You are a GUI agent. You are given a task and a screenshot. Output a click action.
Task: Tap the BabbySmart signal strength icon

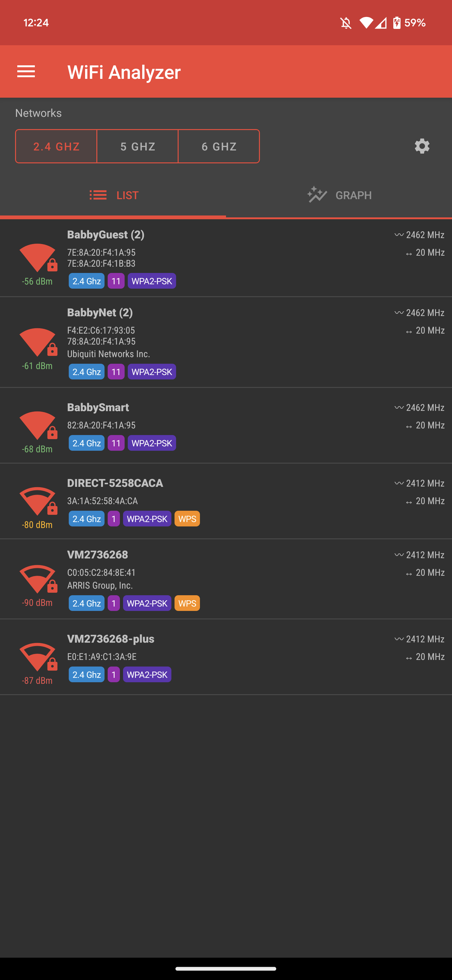pos(38,425)
